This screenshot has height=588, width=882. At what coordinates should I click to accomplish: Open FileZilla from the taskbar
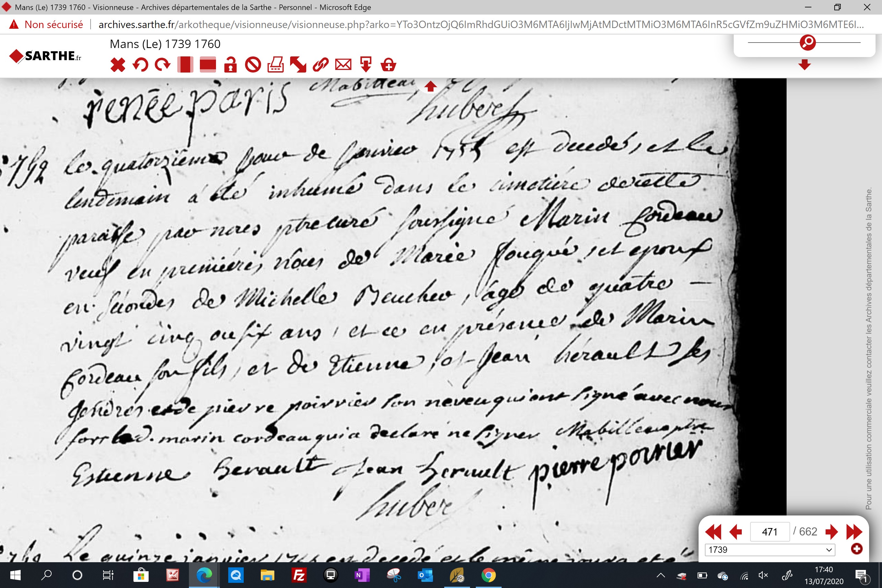(x=299, y=575)
